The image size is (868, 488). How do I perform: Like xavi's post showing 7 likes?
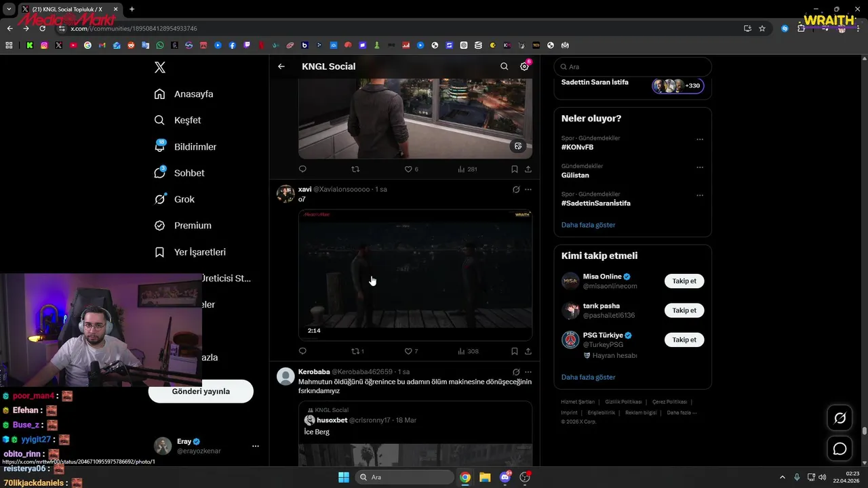coord(411,351)
